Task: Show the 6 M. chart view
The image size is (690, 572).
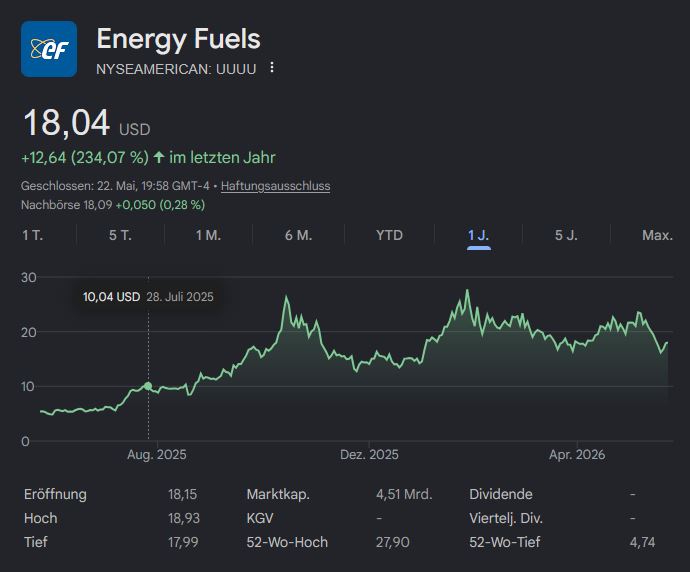Action: pyautogui.click(x=298, y=235)
